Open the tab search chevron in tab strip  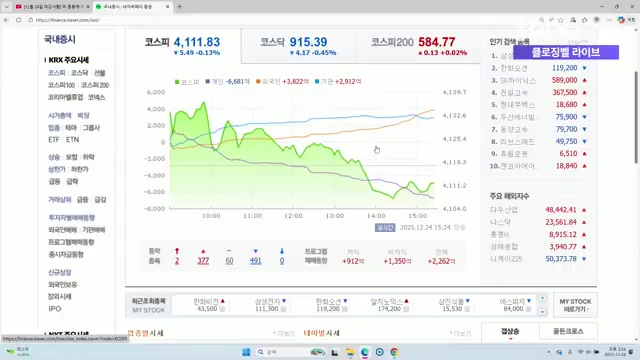tap(7, 7)
